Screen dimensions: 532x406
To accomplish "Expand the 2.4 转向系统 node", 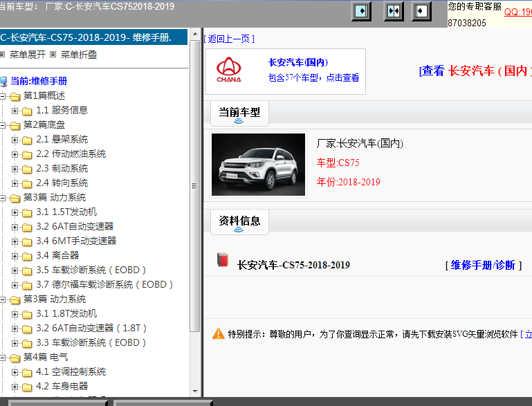I will [x=15, y=183].
